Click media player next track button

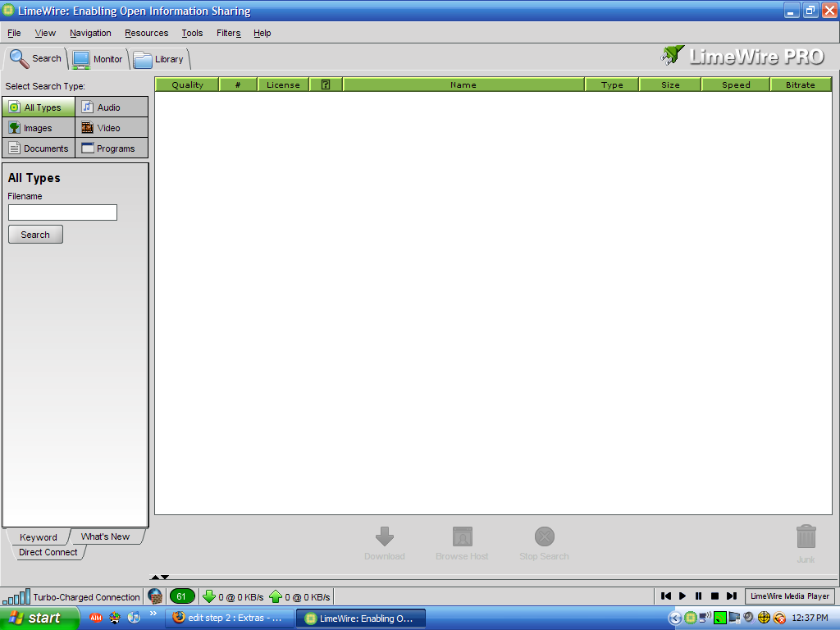click(x=731, y=596)
